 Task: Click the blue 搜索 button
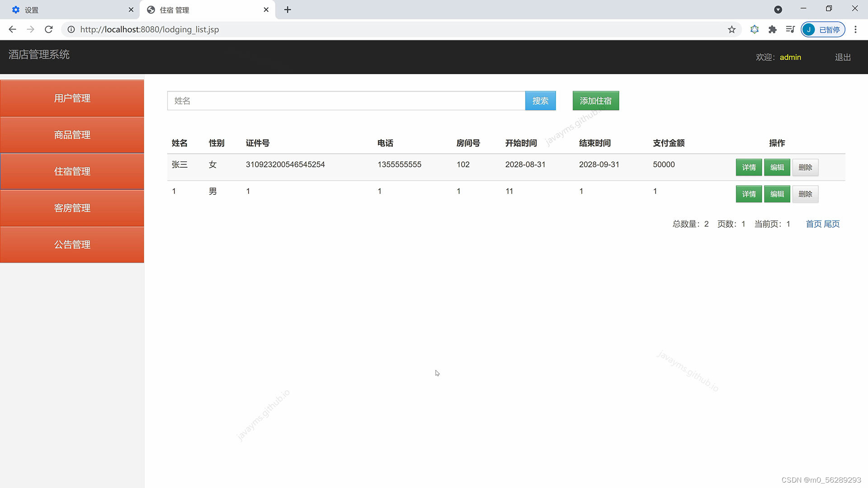tap(540, 101)
